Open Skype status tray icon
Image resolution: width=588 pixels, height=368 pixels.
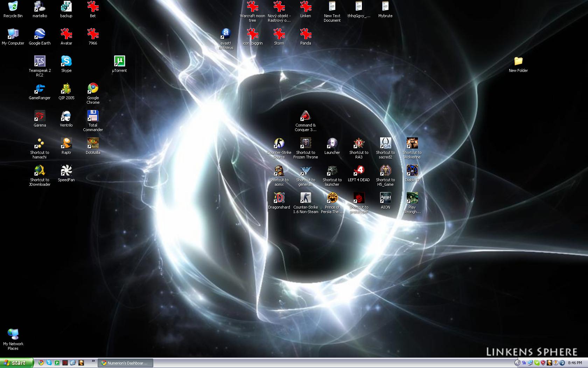[537, 363]
